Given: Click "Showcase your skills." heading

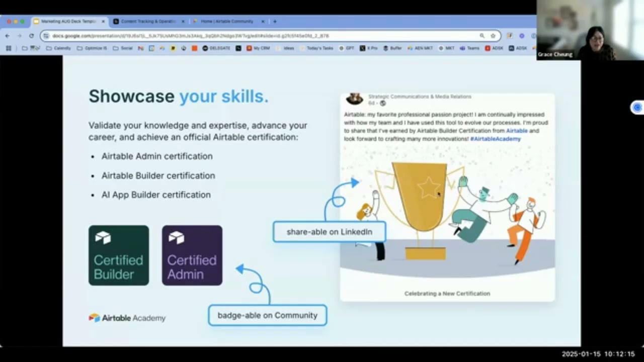Looking at the screenshot, I should (179, 96).
